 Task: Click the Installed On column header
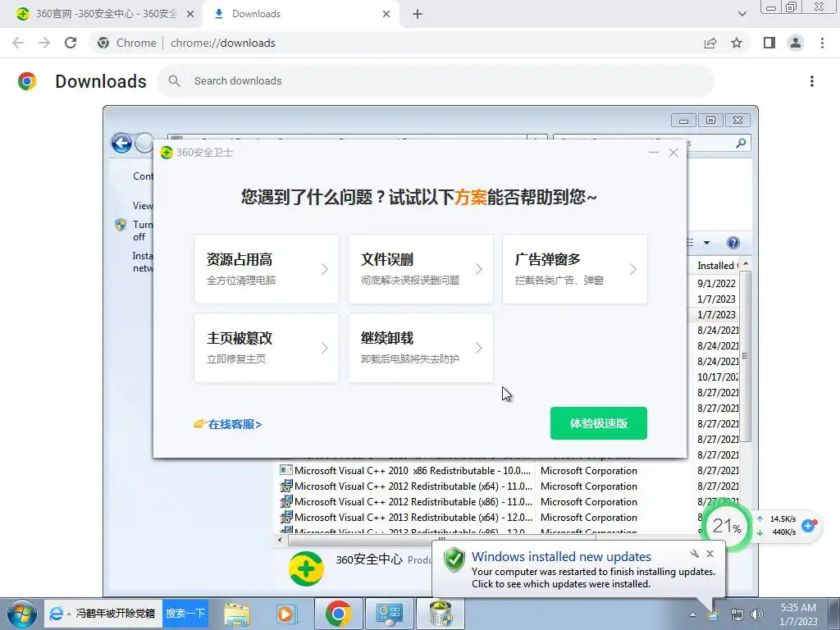tap(717, 265)
